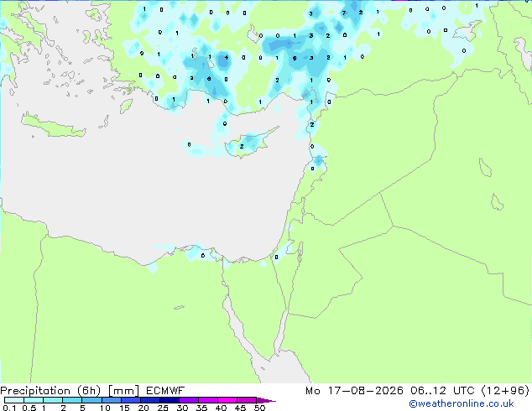Click the legend label "15"
532x411 pixels.
[x=124, y=408]
